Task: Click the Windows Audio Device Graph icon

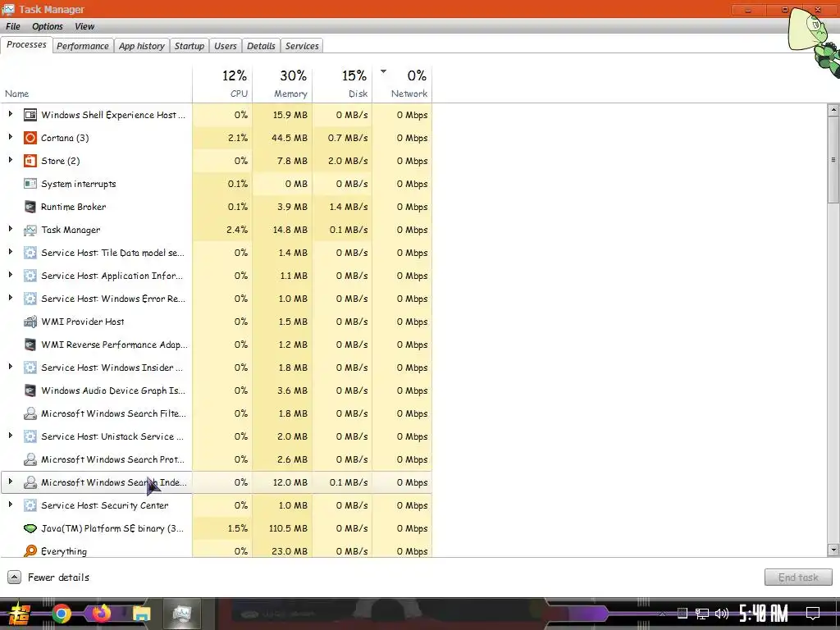Action: coord(30,390)
